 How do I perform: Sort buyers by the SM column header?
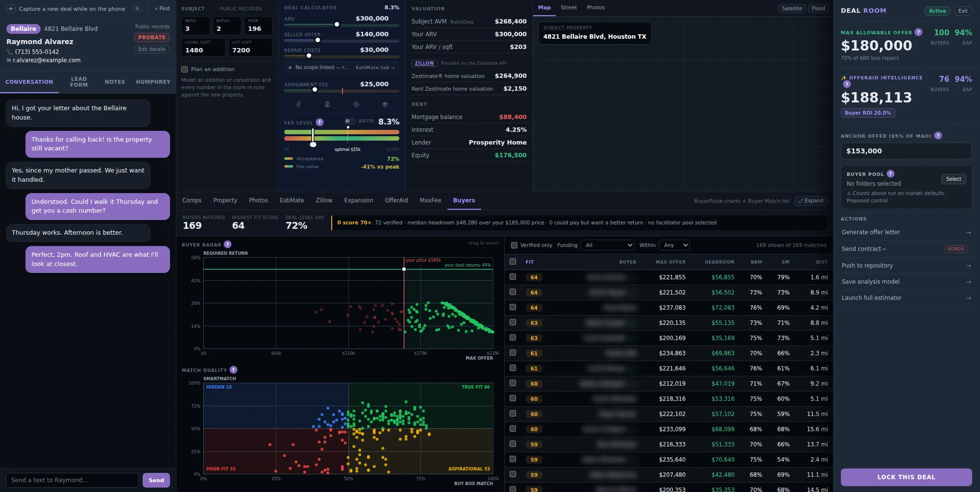pyautogui.click(x=785, y=262)
